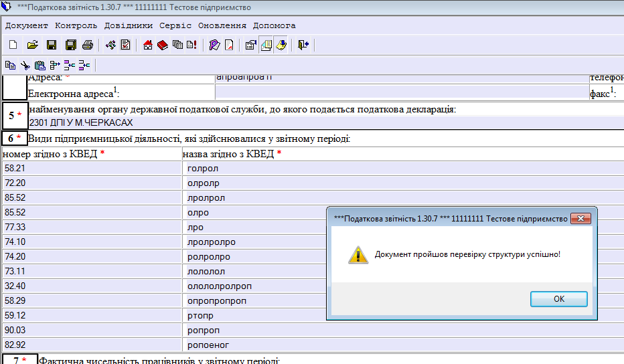This screenshot has height=364, width=624.
Task: Click the checklist document check icon
Action: [x=125, y=45]
